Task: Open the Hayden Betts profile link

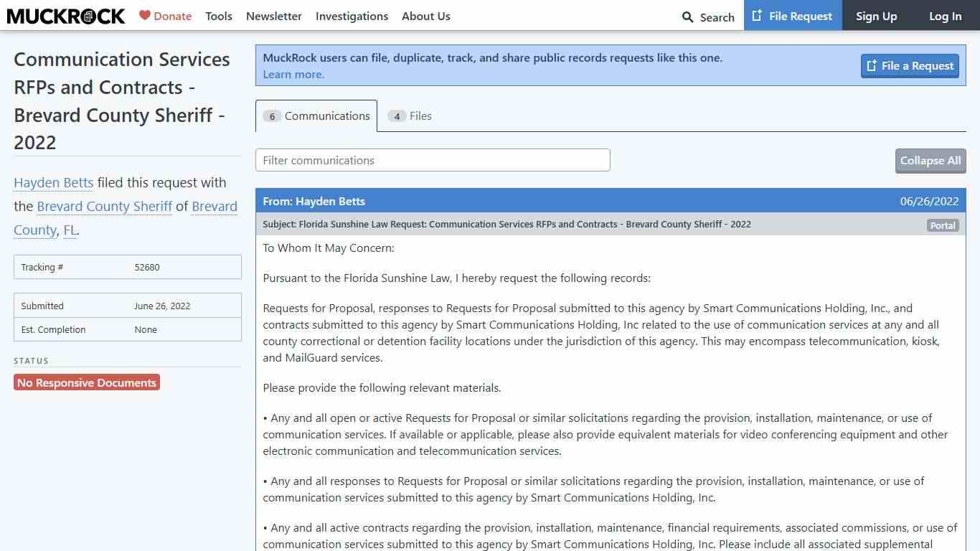Action: tap(54, 183)
